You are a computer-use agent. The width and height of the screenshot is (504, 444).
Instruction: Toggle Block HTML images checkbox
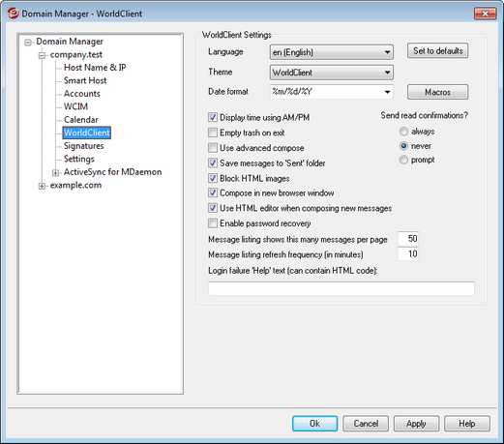(213, 178)
